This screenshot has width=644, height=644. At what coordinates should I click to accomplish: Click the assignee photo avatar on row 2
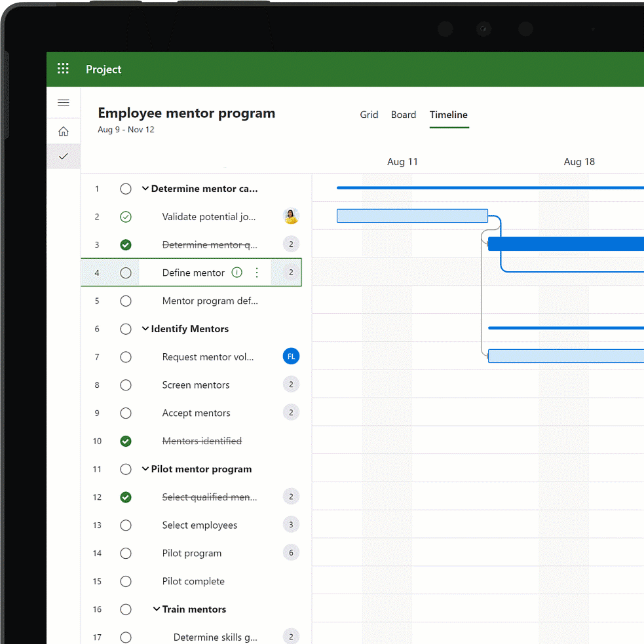click(291, 216)
